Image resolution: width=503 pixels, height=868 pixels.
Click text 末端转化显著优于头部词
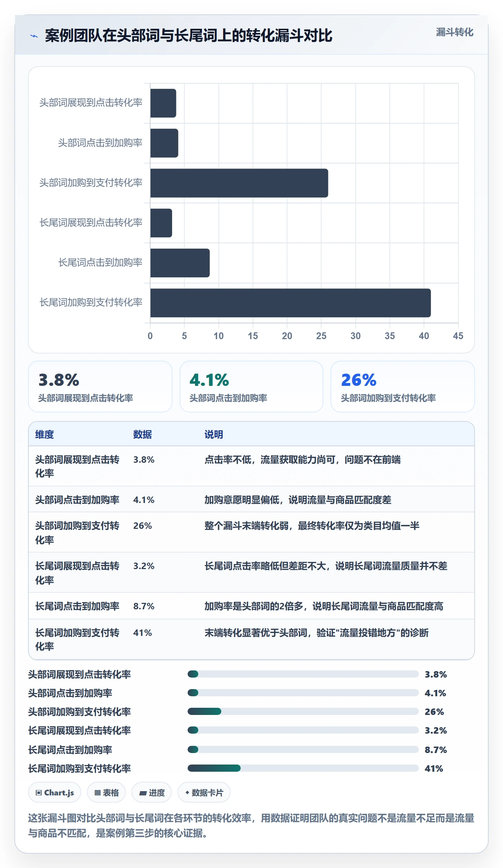(x=256, y=633)
